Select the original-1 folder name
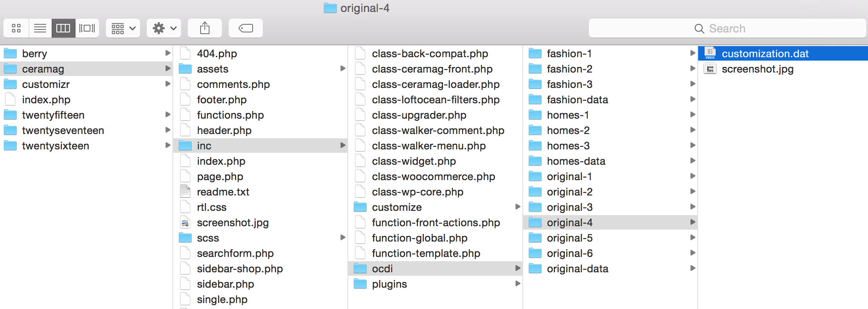The image size is (868, 309). 570,176
